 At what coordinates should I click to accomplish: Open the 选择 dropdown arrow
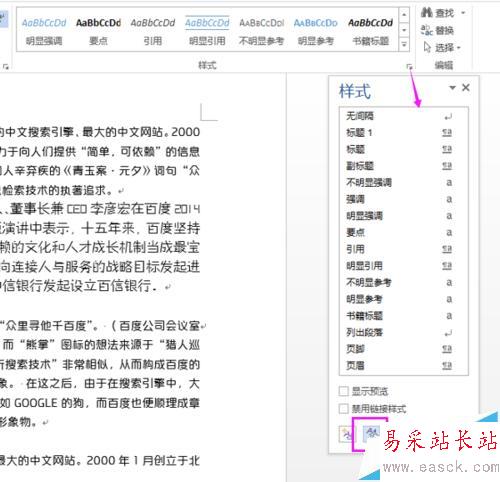(x=459, y=48)
